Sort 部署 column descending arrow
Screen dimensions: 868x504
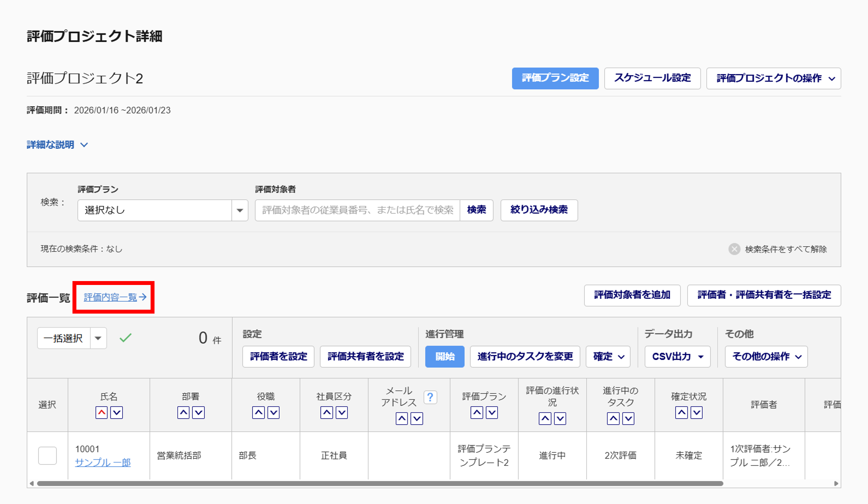pos(198,412)
